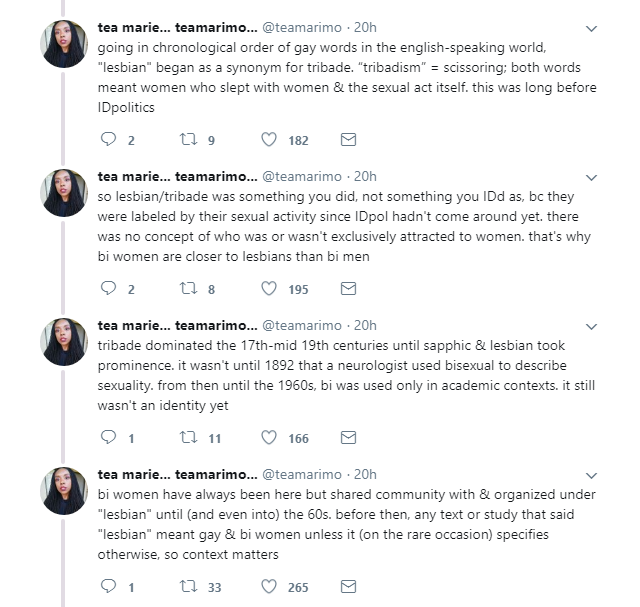
Task: Open chevron menu on fourth tweet
Action: (x=591, y=475)
